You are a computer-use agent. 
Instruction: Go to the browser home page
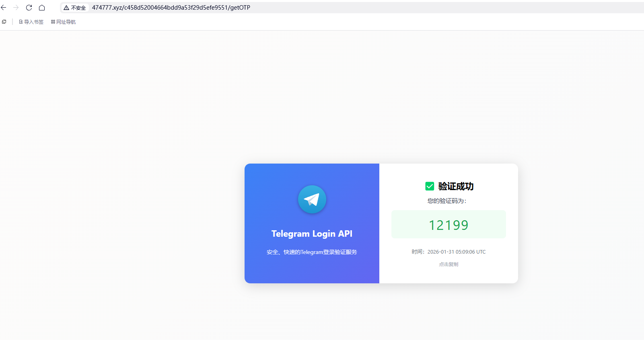pyautogui.click(x=42, y=8)
